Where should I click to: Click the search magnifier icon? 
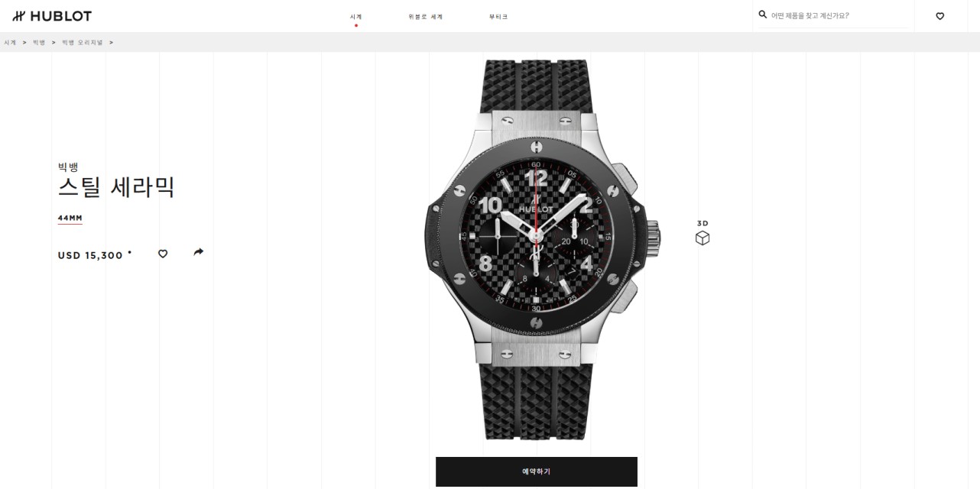762,15
